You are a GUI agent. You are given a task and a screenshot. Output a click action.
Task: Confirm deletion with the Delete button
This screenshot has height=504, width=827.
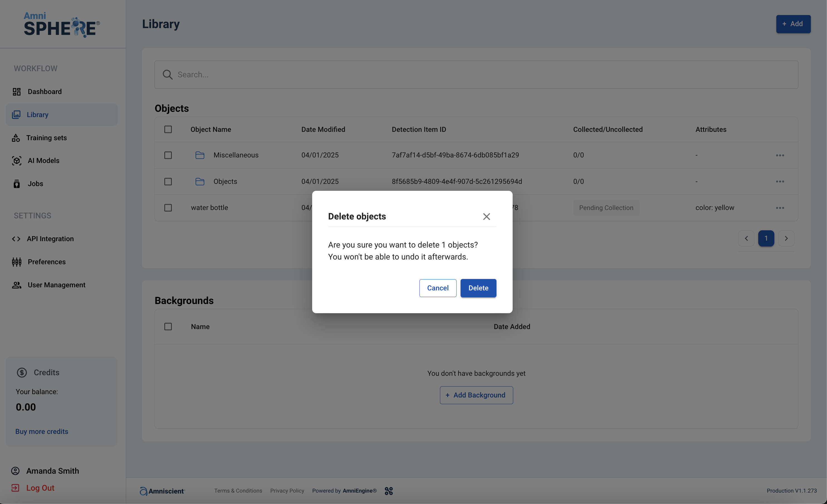(x=478, y=288)
